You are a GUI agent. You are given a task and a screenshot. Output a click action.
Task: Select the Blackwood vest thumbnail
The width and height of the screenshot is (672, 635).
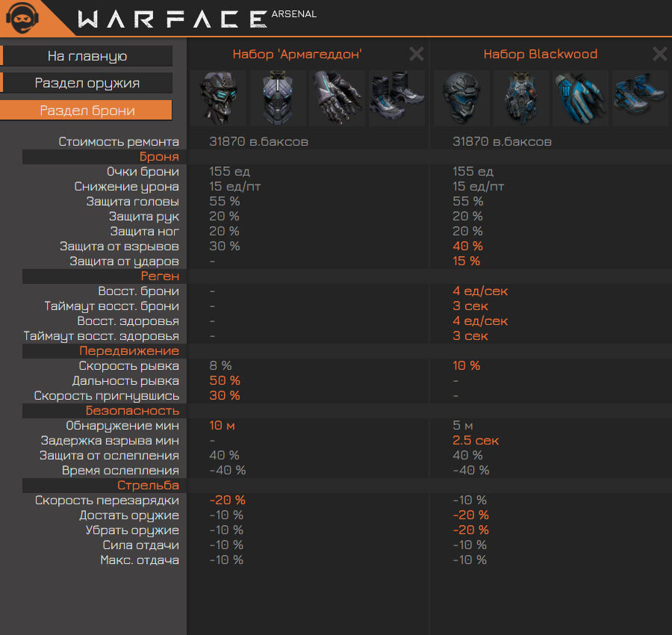pos(521,98)
